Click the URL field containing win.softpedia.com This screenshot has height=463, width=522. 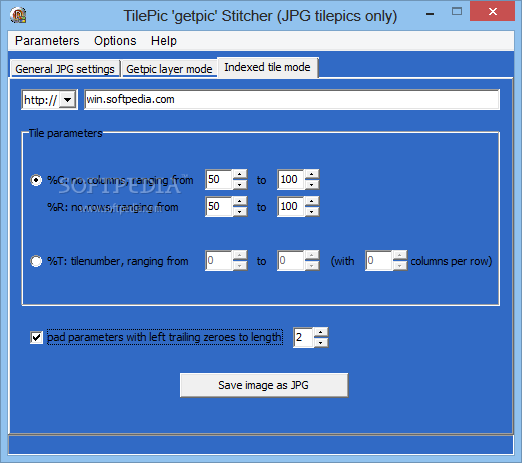pos(292,99)
